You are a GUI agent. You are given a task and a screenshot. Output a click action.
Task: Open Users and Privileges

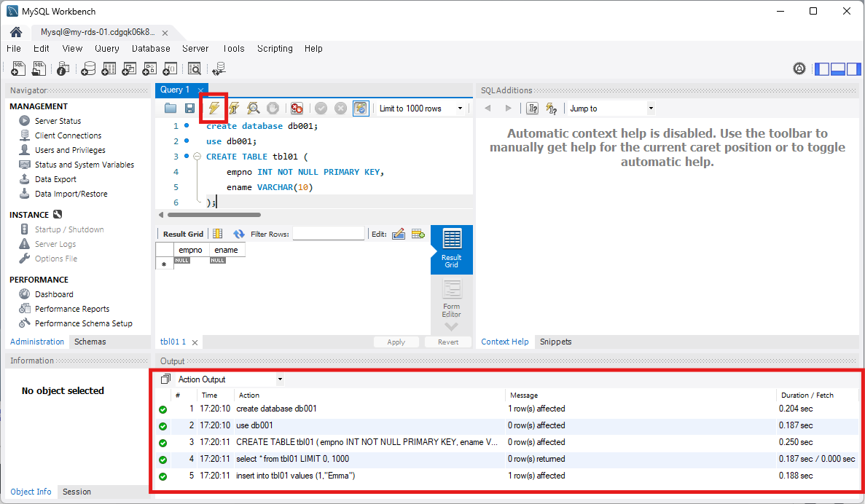(70, 150)
